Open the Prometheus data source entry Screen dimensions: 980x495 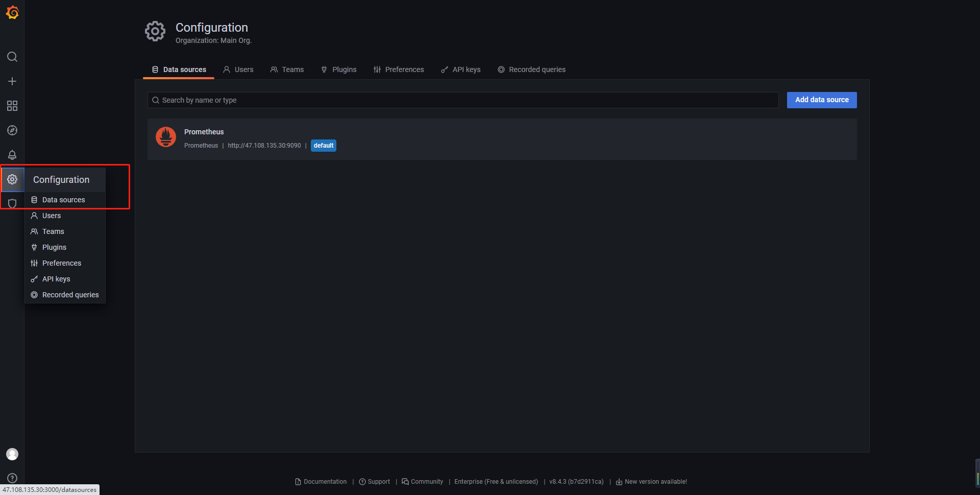[x=502, y=139]
